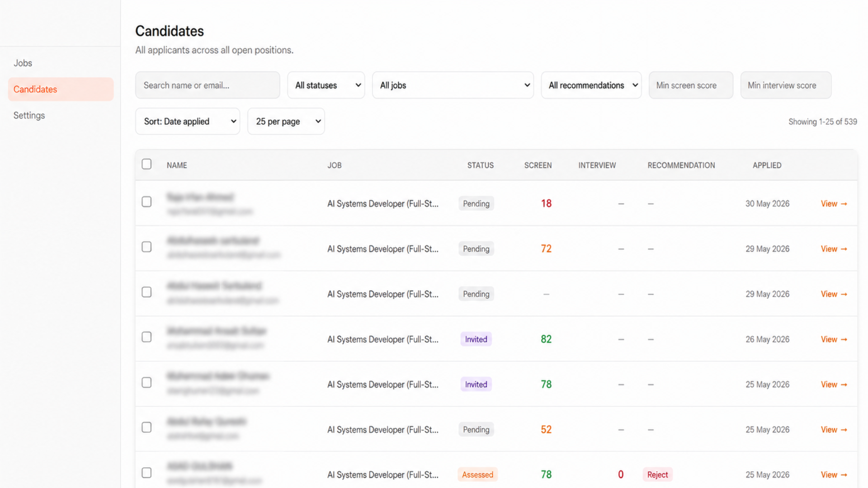
Task: Click the STATUS column header
Action: click(x=481, y=165)
